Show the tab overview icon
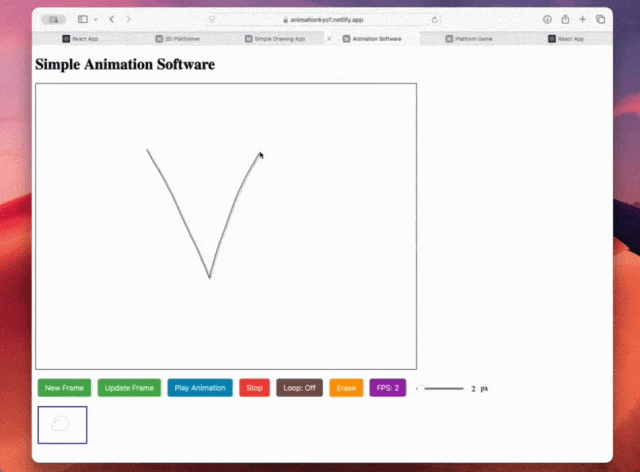The image size is (640, 472). tap(600, 19)
